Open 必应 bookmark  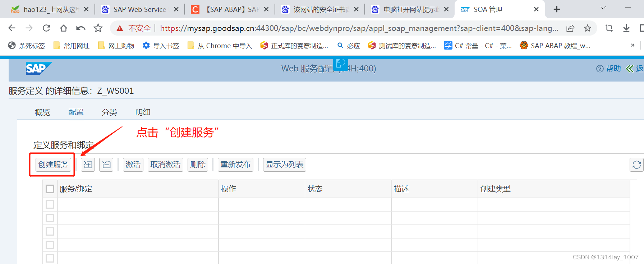pos(349,46)
